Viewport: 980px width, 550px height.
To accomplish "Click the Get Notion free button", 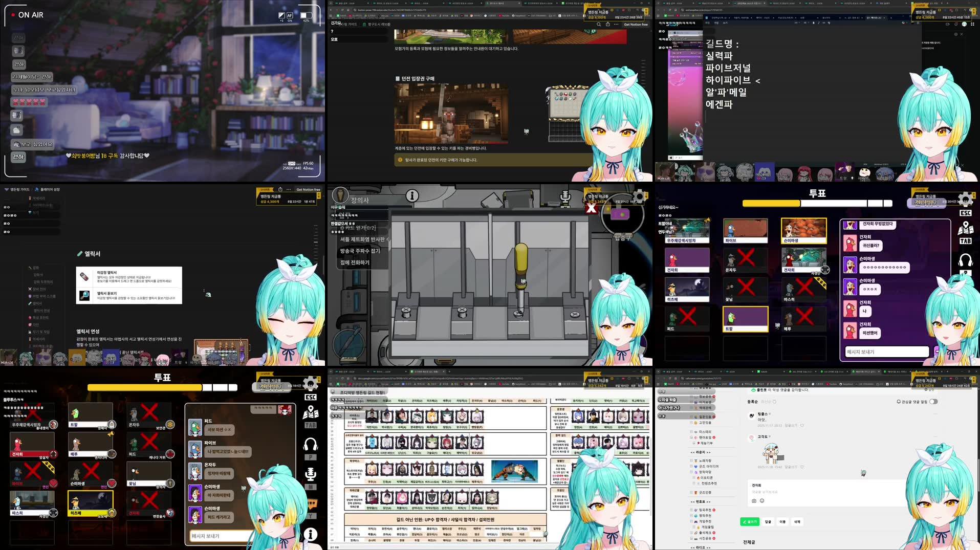I will coord(637,25).
